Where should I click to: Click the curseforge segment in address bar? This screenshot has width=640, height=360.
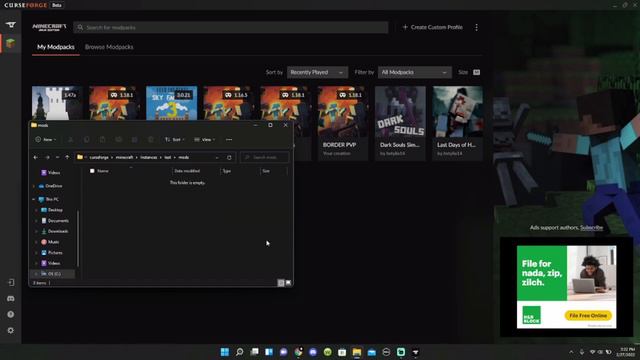coord(99,157)
